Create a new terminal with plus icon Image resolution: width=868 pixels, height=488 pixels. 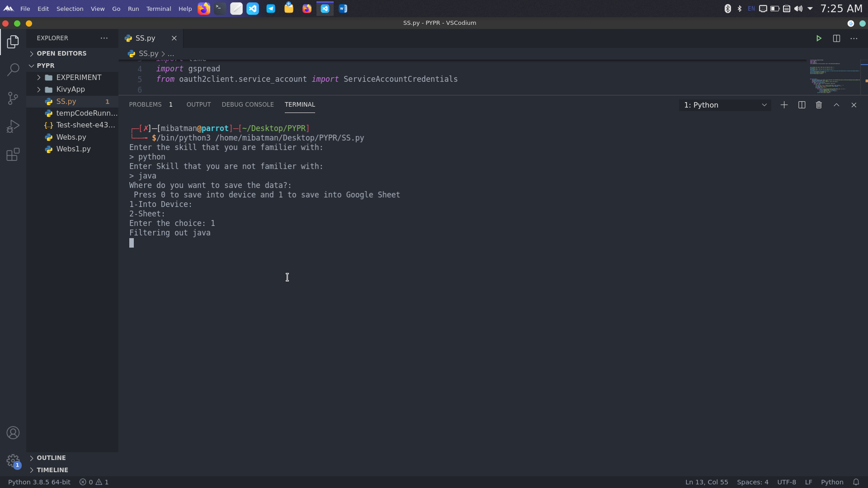pos(784,105)
